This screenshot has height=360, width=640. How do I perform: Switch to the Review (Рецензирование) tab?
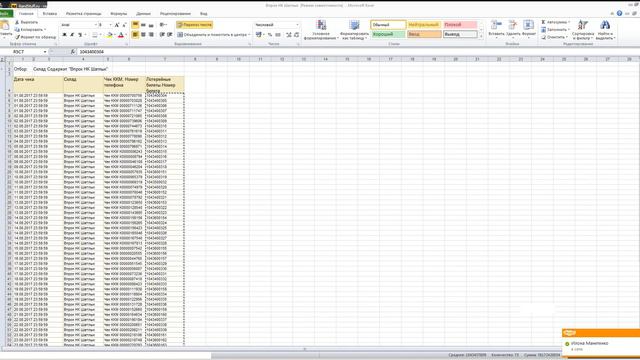pos(175,13)
